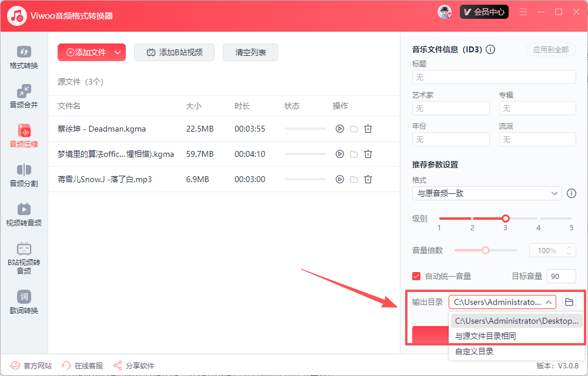Screen dimensions: 588x376
Task: Open the 歌词转换 sidebar tab
Action: 24,302
